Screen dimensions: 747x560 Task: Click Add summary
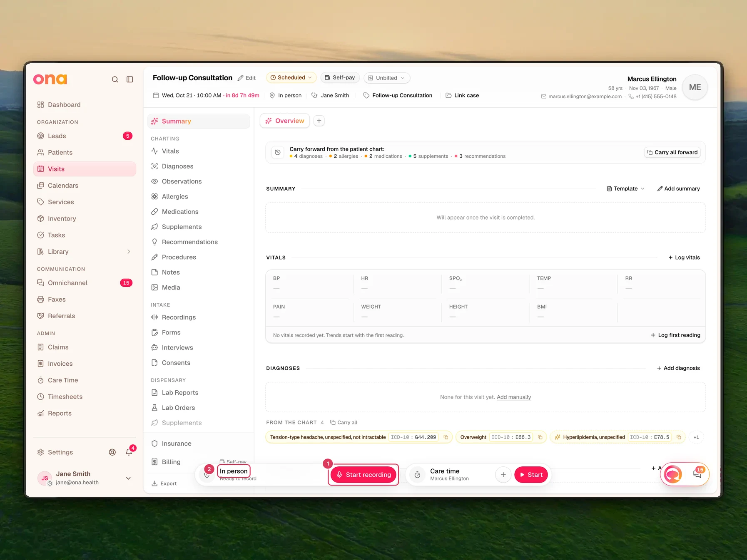coord(678,188)
